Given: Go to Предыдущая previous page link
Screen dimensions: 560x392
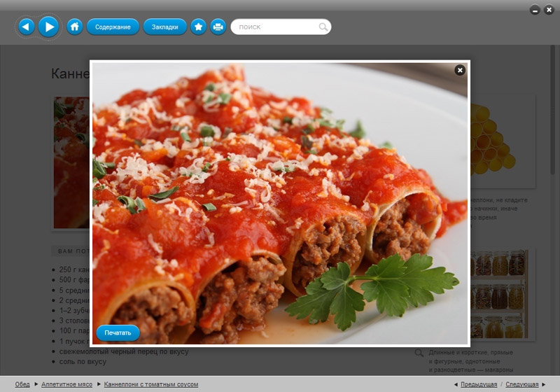Looking at the screenshot, I should (x=479, y=384).
